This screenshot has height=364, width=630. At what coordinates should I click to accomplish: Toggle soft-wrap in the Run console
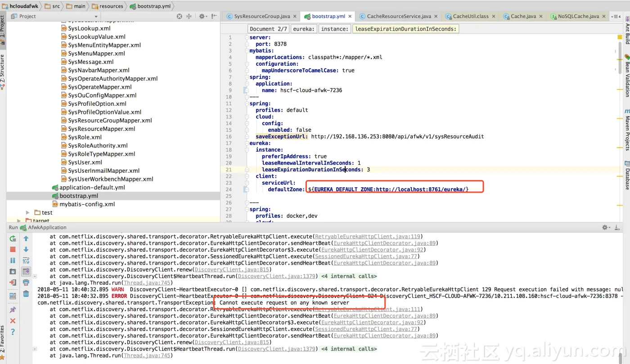[26, 261]
